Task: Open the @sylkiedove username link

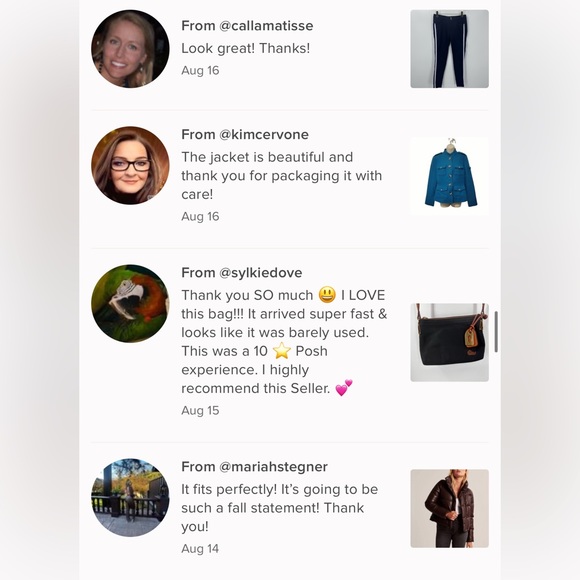Action: click(260, 273)
